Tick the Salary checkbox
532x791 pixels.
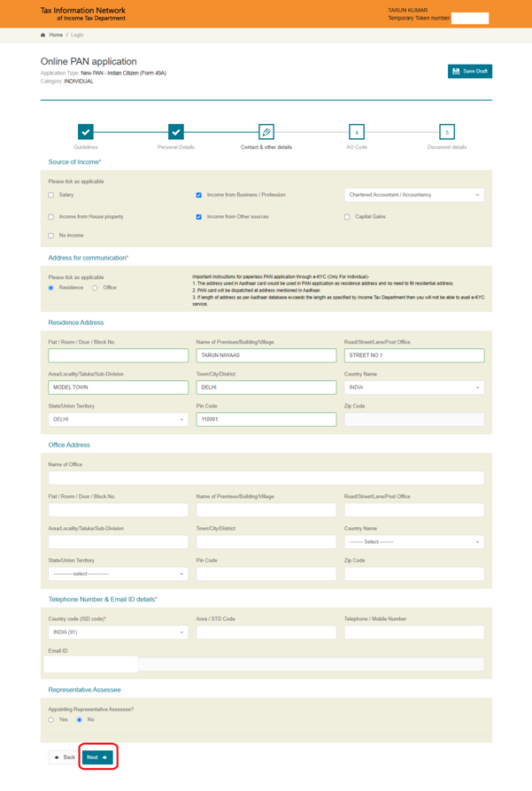51,195
